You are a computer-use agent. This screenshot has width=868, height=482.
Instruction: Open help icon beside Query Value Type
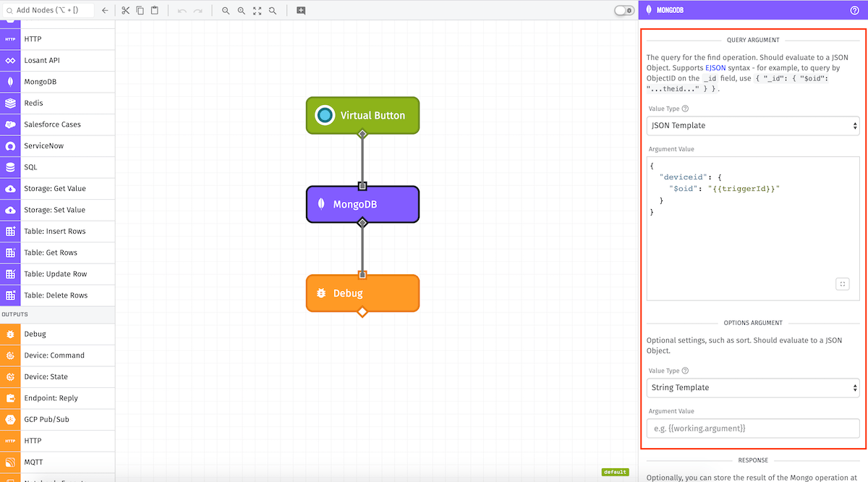(685, 109)
